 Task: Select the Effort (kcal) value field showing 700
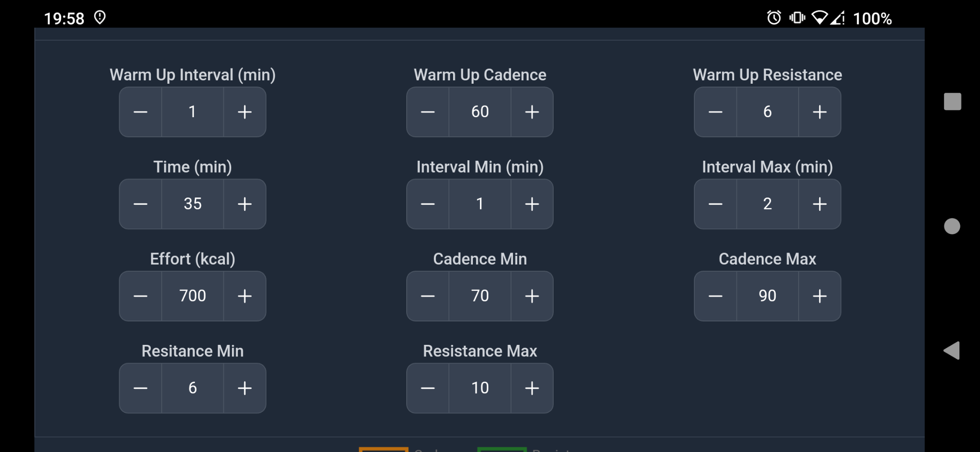coord(192,296)
